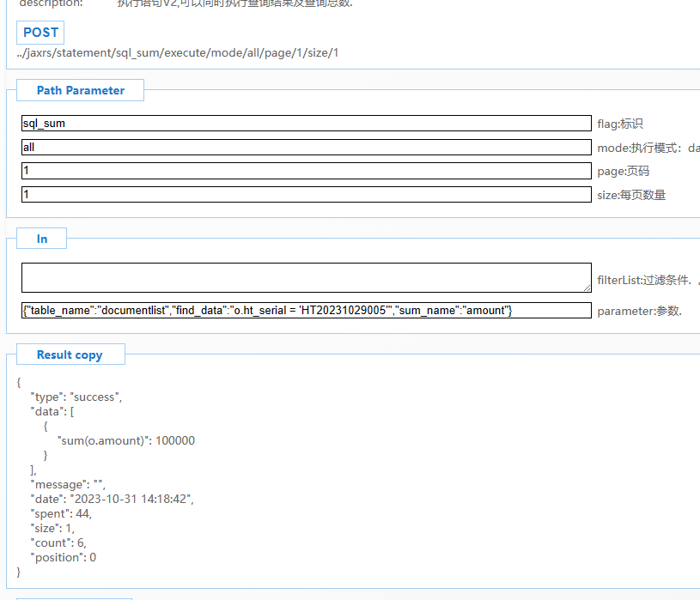Click the POST button
This screenshot has width=700, height=600.
[x=40, y=33]
